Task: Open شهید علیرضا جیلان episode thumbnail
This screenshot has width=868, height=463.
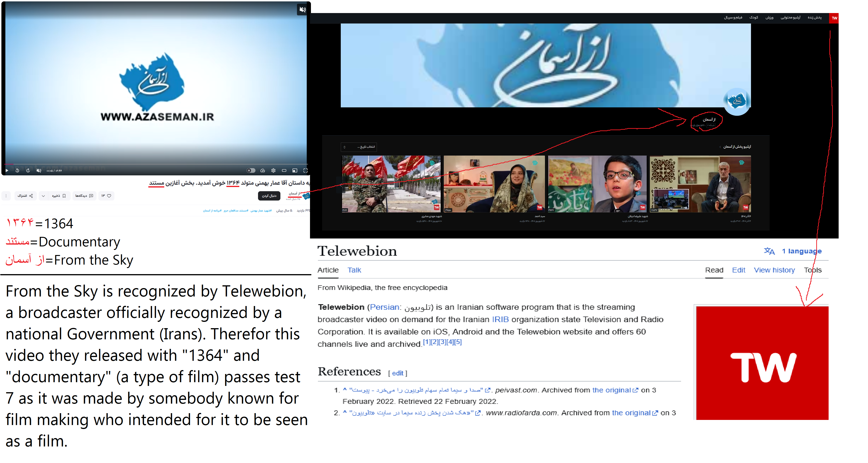Action: coord(597,184)
